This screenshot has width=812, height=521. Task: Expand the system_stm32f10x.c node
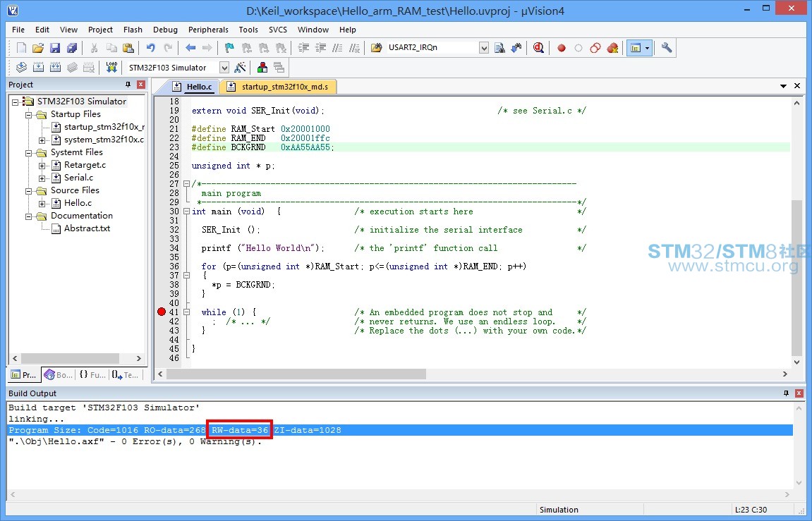(x=42, y=140)
